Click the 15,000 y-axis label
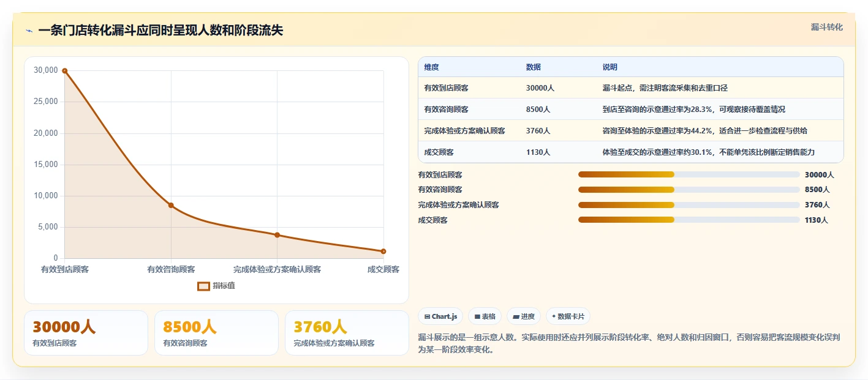This screenshot has width=868, height=380. [46, 165]
